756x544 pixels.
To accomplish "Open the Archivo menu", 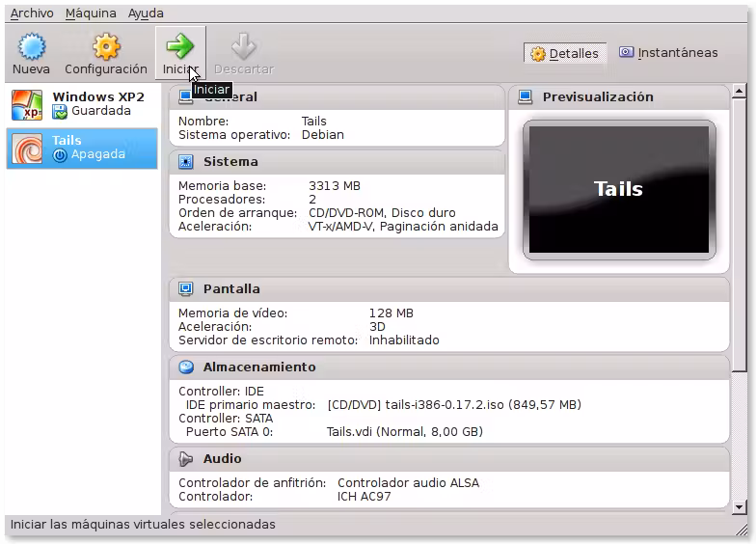I will tap(32, 14).
